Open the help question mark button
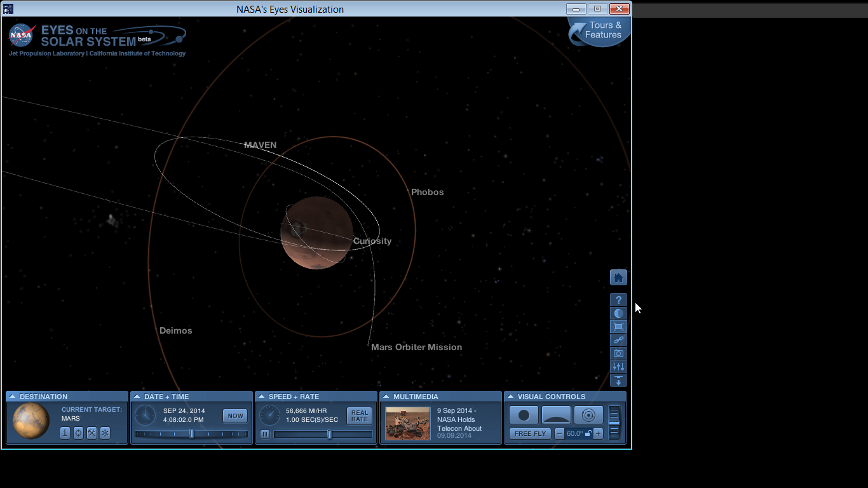This screenshot has width=868, height=488. point(618,300)
